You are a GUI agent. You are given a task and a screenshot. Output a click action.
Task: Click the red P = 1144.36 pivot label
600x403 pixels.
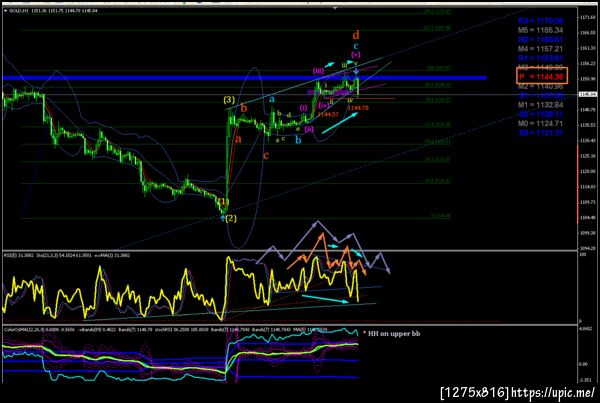coord(541,77)
